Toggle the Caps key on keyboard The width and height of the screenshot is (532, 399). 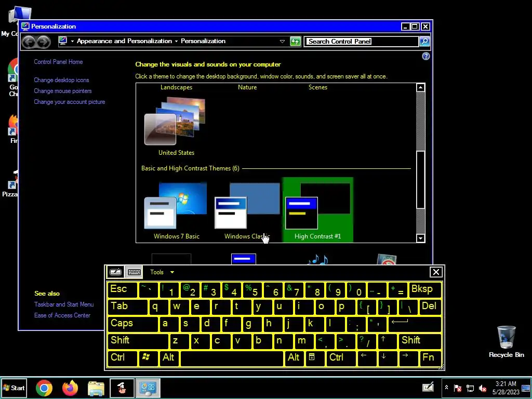132,323
